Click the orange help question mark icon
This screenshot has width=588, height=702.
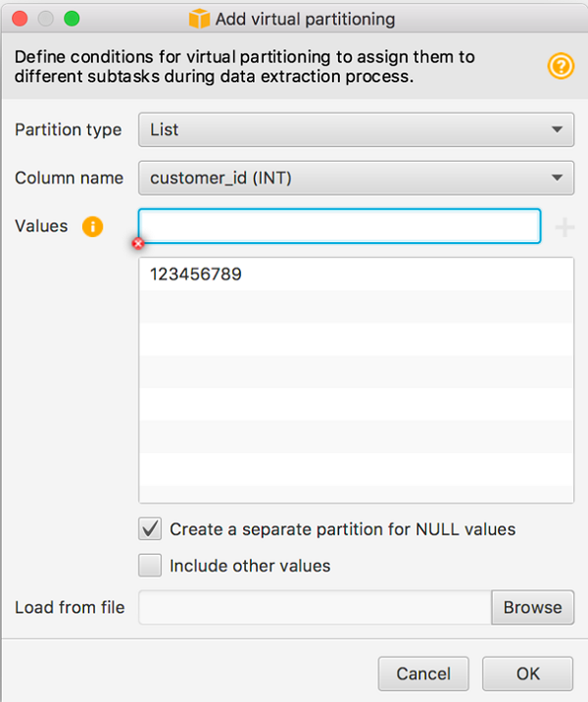click(x=561, y=67)
